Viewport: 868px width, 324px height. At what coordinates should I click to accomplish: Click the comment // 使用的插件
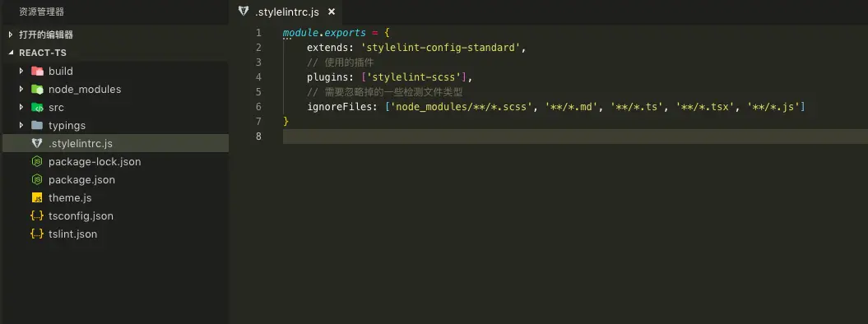point(341,62)
